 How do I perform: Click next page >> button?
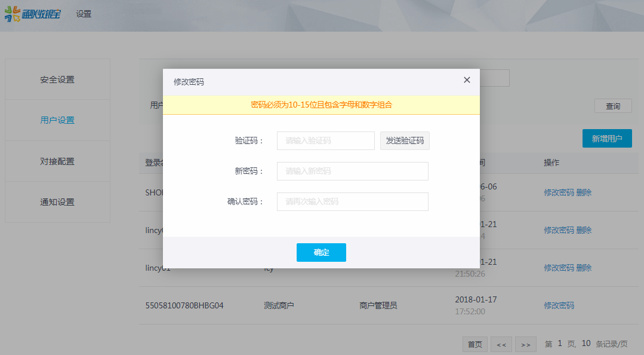[x=526, y=344]
